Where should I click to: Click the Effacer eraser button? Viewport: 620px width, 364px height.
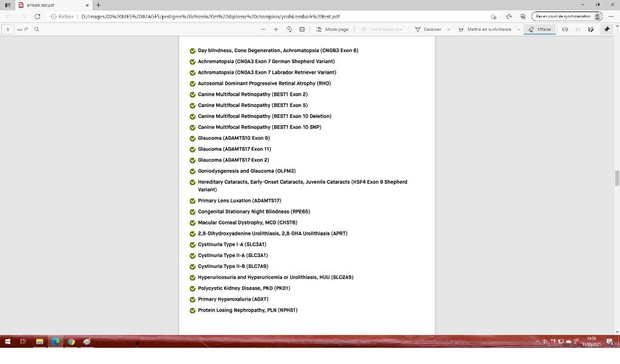(540, 29)
